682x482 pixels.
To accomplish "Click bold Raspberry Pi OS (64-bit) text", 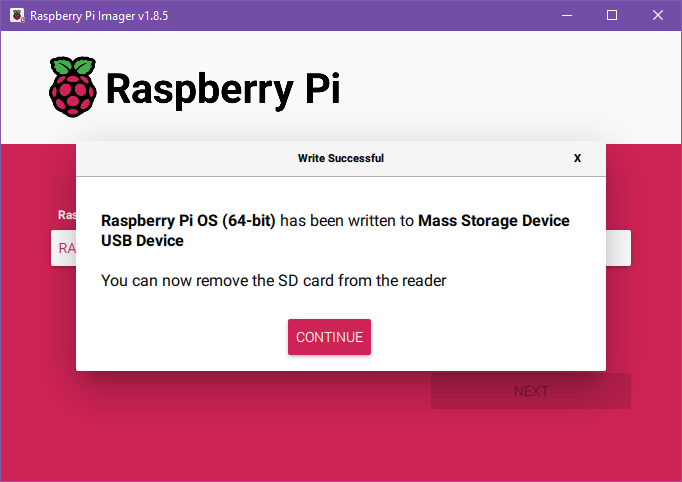I will [188, 221].
